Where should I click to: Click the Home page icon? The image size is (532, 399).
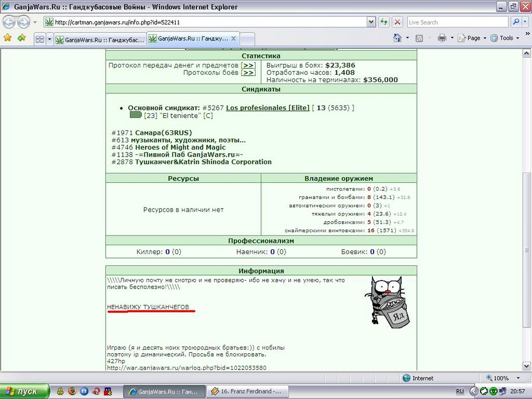tap(398, 38)
